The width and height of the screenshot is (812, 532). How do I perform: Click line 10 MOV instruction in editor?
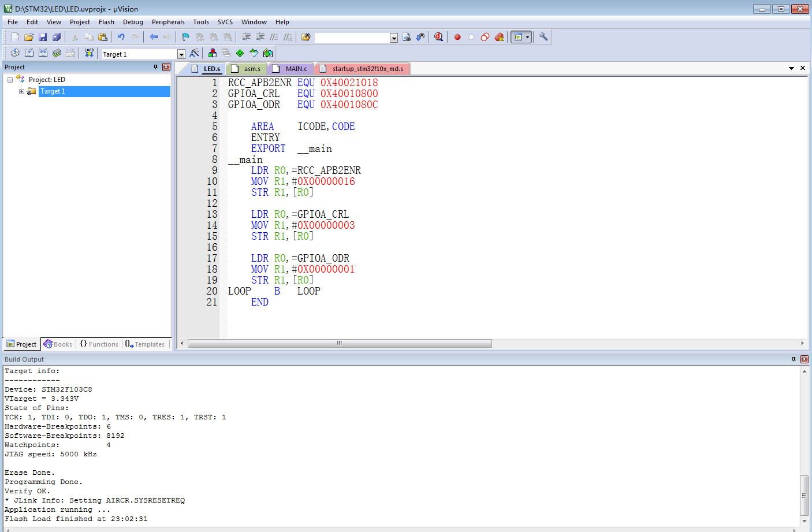(x=303, y=181)
